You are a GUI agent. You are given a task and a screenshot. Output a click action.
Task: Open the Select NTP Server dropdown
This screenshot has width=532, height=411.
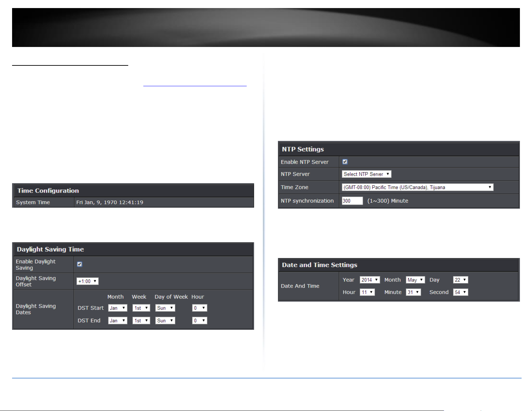coord(367,174)
